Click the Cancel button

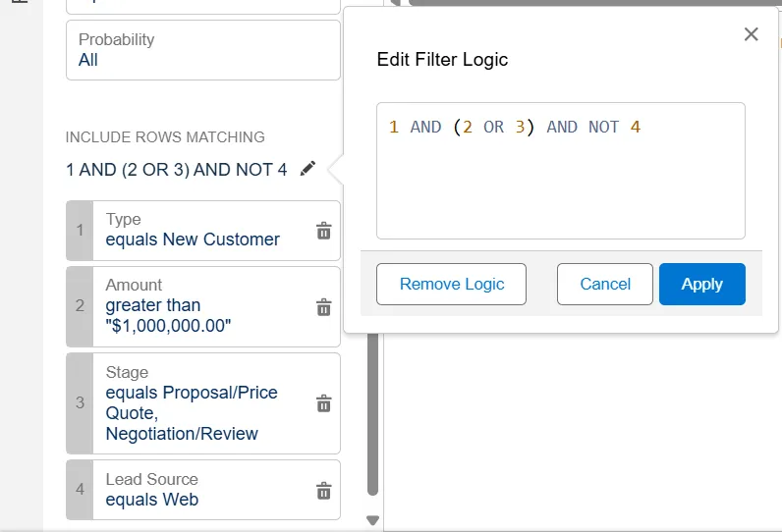[x=605, y=284]
